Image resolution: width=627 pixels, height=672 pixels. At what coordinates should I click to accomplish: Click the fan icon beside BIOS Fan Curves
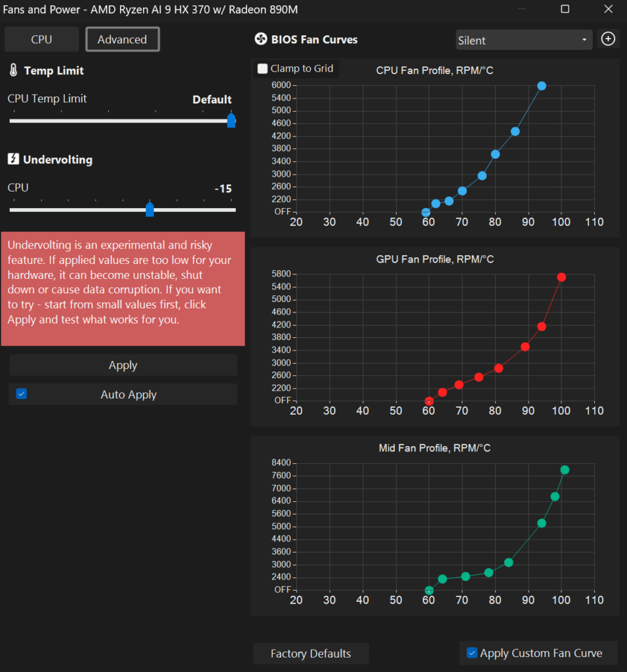pos(261,39)
